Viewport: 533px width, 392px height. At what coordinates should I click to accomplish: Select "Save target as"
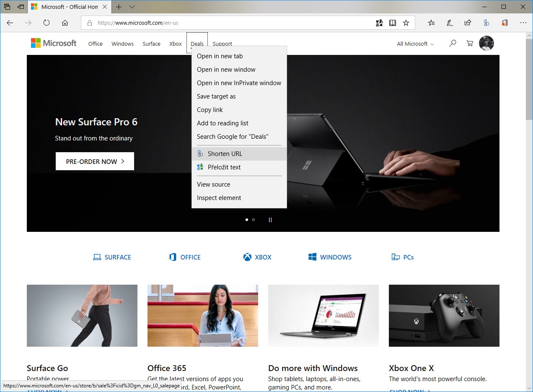(239, 96)
